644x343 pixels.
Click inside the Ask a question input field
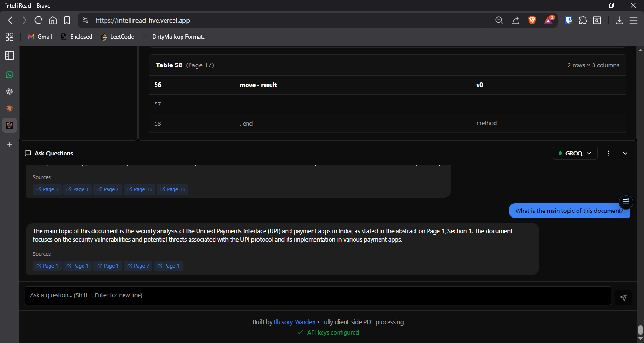(316, 295)
